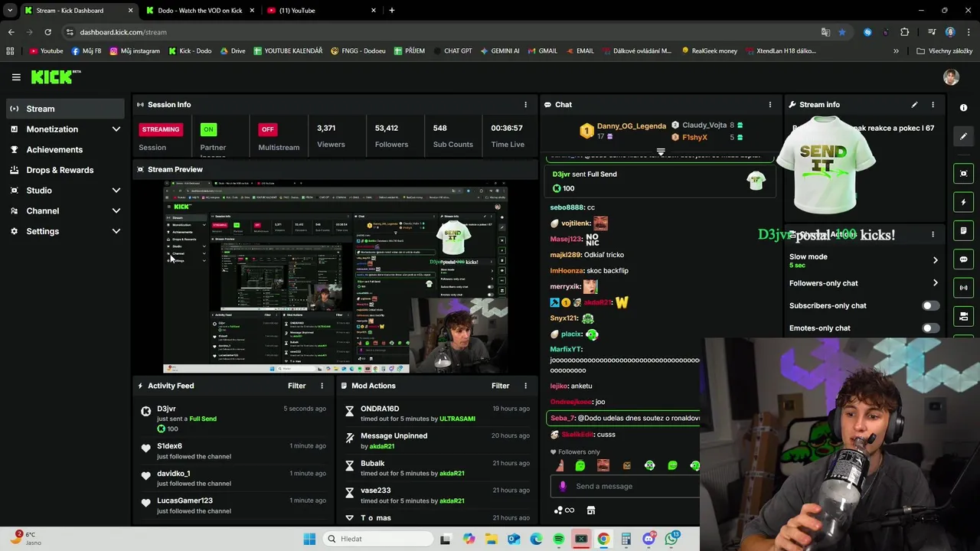Edit stream info with pencil icon
980x551 pixels.
[x=914, y=105]
